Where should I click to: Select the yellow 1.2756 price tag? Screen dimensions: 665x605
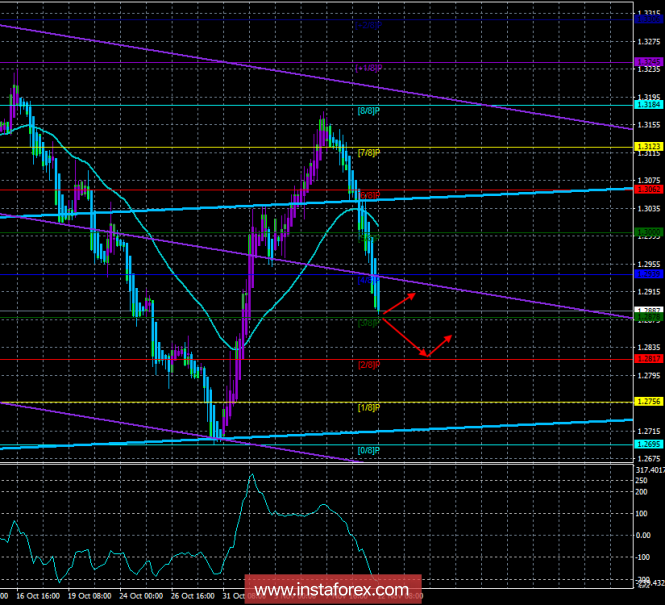click(x=649, y=401)
